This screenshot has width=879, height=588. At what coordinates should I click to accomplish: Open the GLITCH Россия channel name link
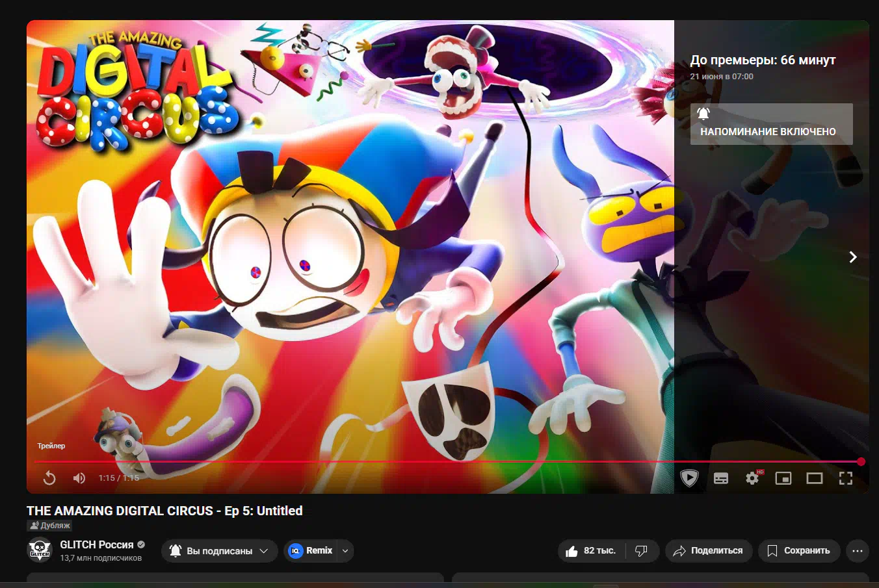[97, 544]
